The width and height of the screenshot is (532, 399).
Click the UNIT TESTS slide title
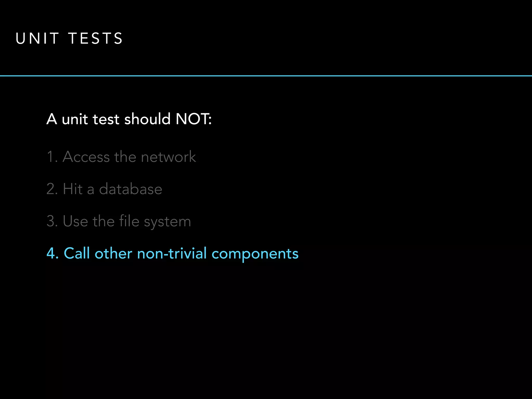(x=69, y=38)
